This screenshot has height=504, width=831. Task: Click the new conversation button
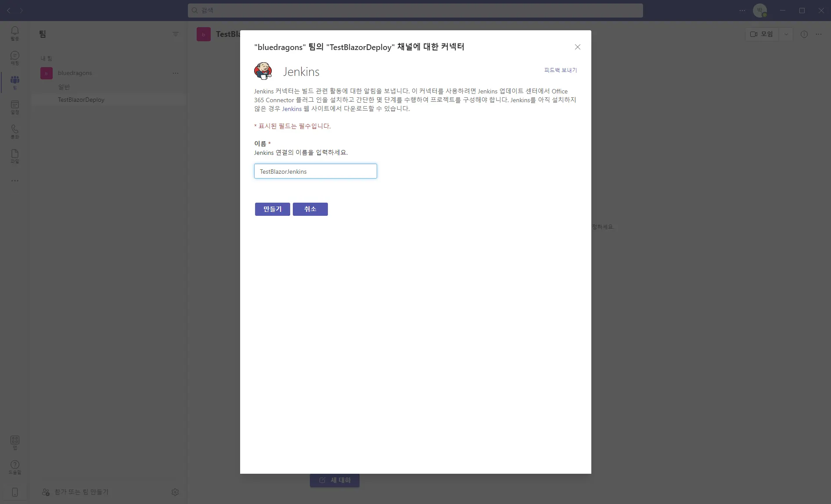[335, 480]
